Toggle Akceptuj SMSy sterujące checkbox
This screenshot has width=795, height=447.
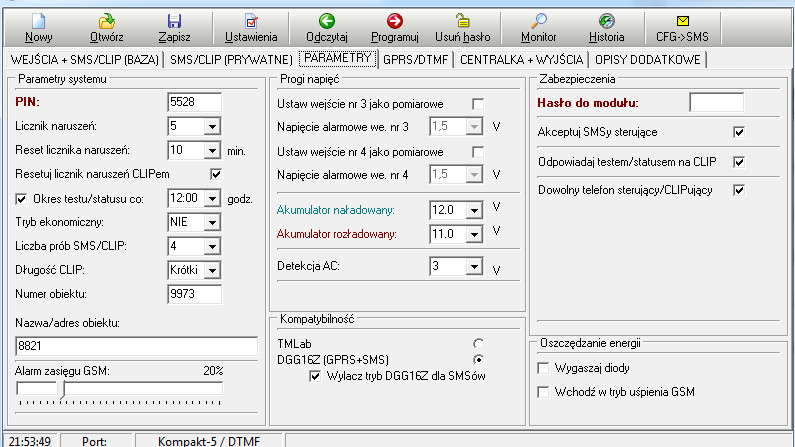coord(739,132)
